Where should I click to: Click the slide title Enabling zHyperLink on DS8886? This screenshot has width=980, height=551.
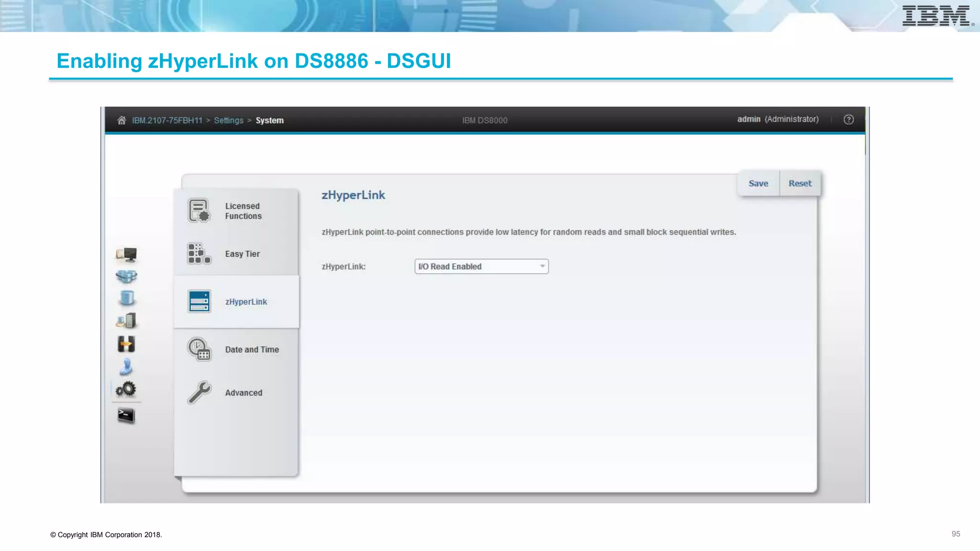click(254, 61)
